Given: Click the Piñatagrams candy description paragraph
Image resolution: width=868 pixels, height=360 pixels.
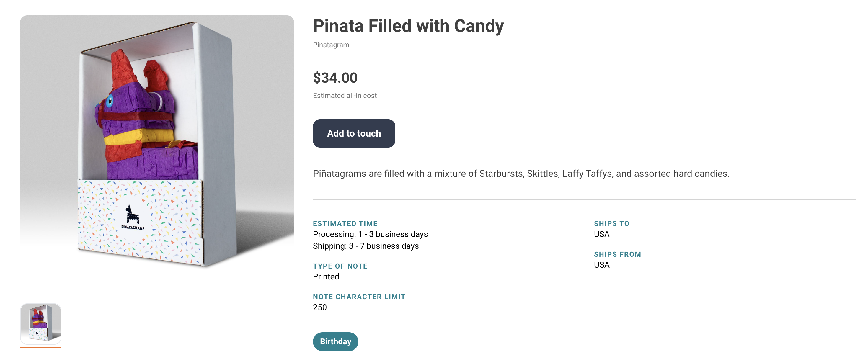Looking at the screenshot, I should [x=521, y=174].
